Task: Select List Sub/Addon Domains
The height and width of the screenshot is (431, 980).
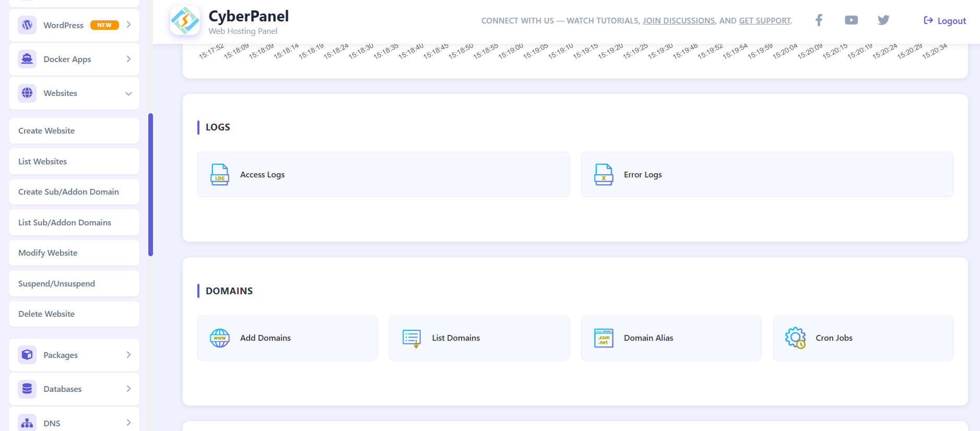Action: pyautogui.click(x=74, y=222)
